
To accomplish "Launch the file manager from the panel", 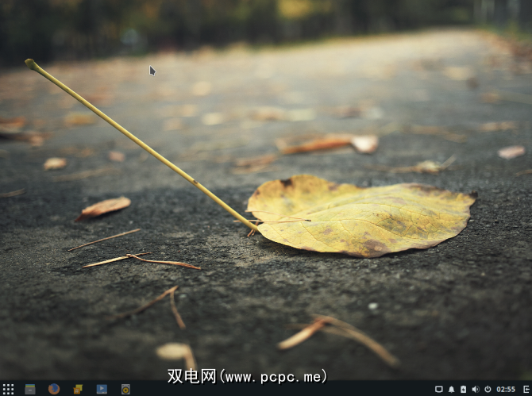I will (30, 389).
